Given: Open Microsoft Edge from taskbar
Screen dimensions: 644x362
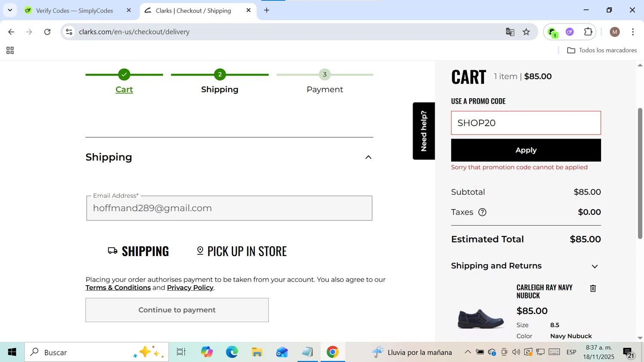Looking at the screenshot, I should (x=232, y=352).
